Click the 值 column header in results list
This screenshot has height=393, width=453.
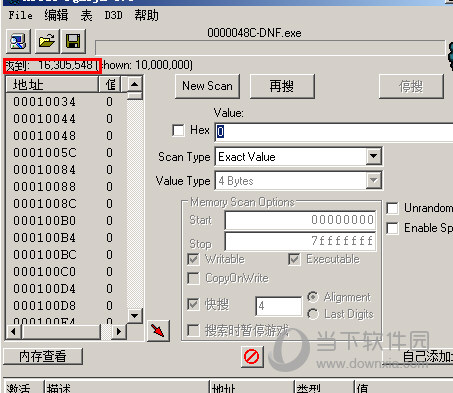pos(110,84)
